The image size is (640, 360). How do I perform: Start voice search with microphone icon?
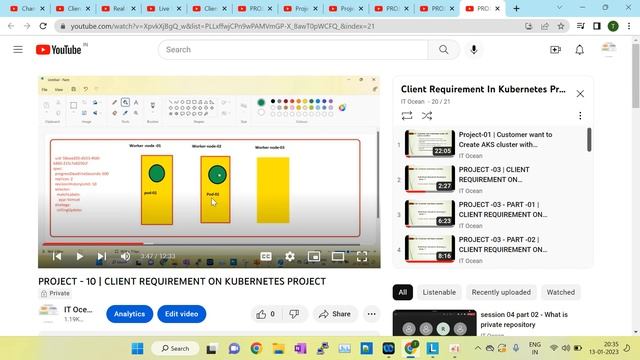tap(473, 50)
